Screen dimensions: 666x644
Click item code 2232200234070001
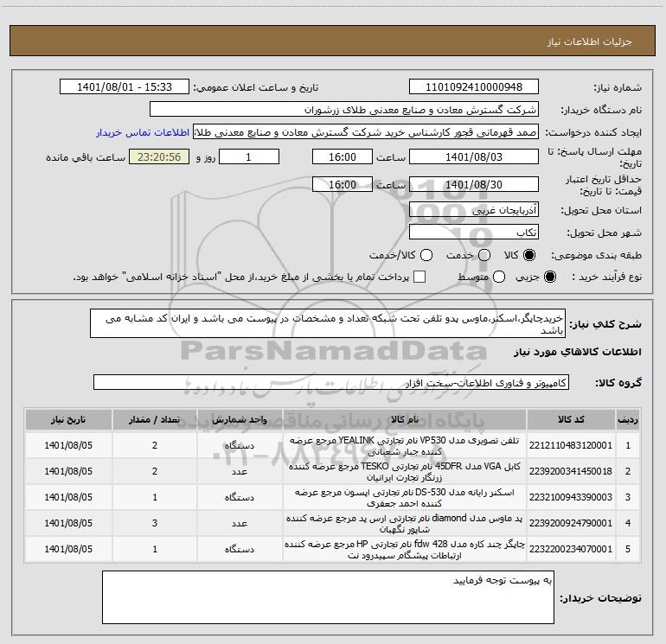point(571,549)
